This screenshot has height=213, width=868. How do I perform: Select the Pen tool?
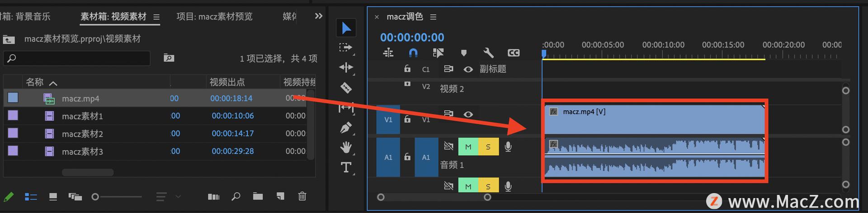pos(346,128)
